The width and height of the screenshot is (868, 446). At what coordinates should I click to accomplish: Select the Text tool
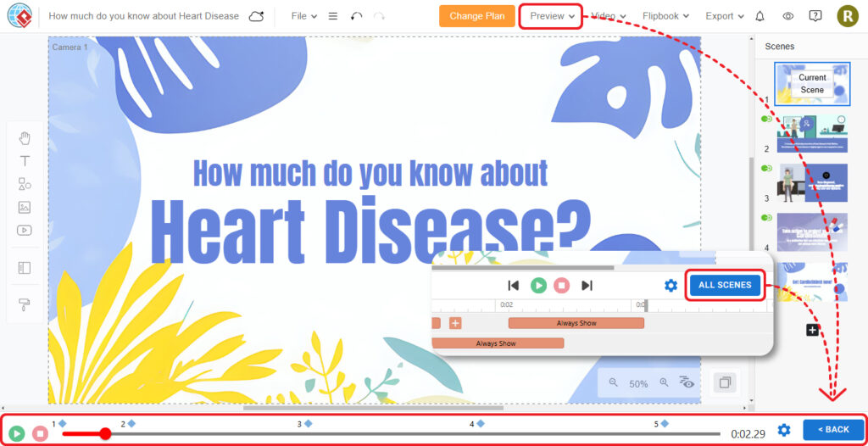[25, 161]
